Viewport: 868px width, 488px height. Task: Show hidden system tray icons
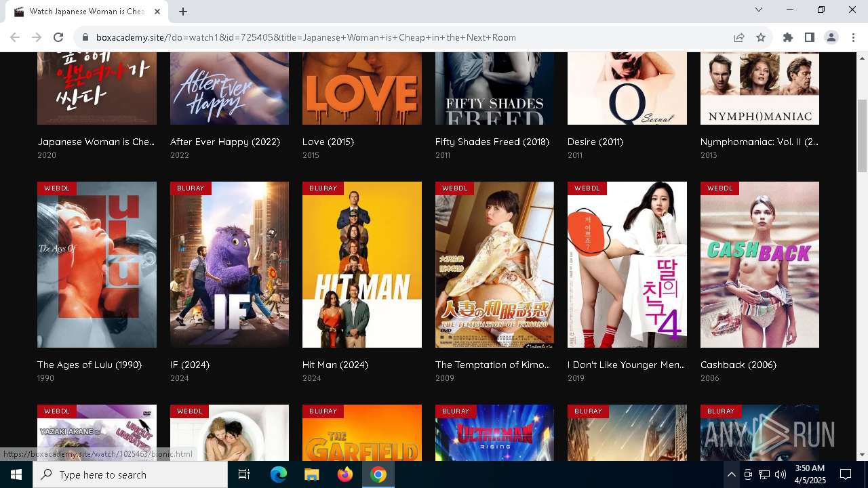coord(731,474)
